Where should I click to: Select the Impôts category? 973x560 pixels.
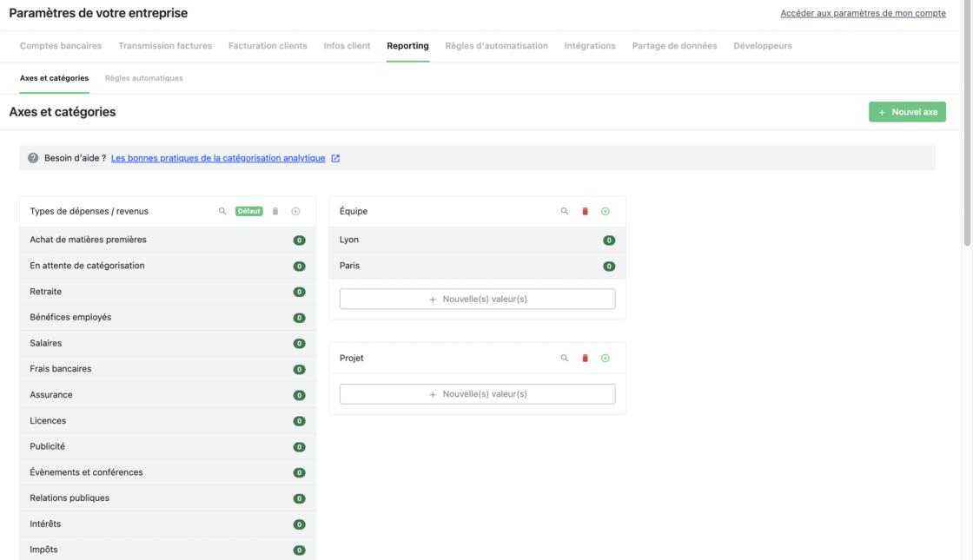coord(168,550)
